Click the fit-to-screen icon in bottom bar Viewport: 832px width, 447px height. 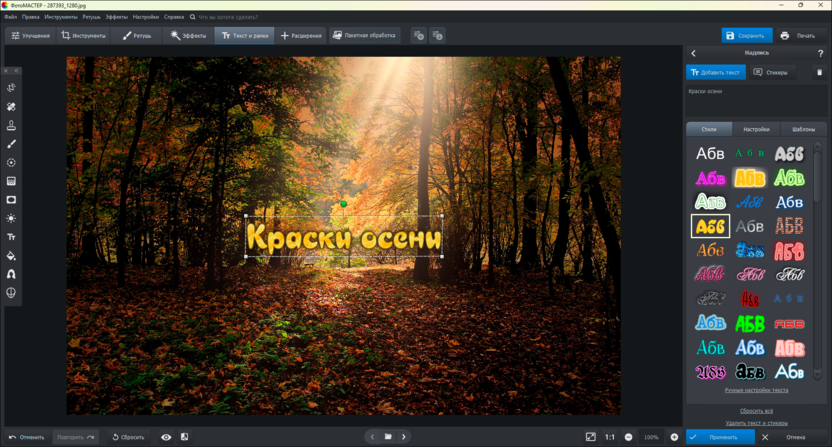point(590,437)
